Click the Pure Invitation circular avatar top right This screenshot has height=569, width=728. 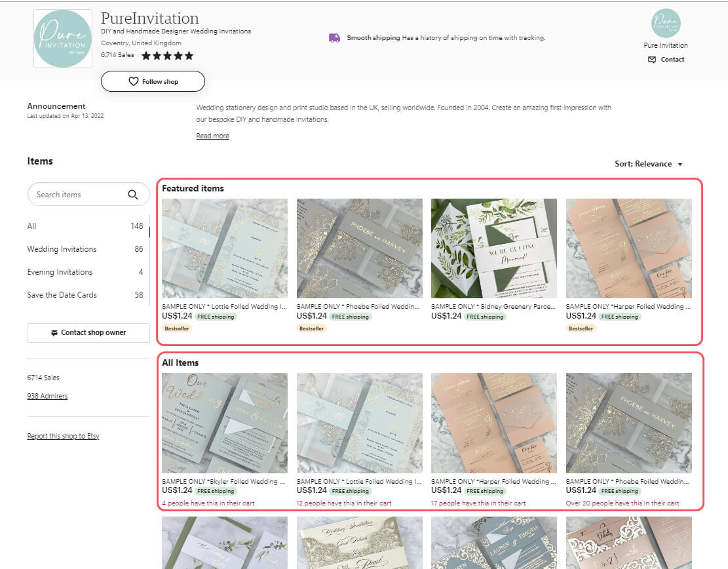[666, 25]
